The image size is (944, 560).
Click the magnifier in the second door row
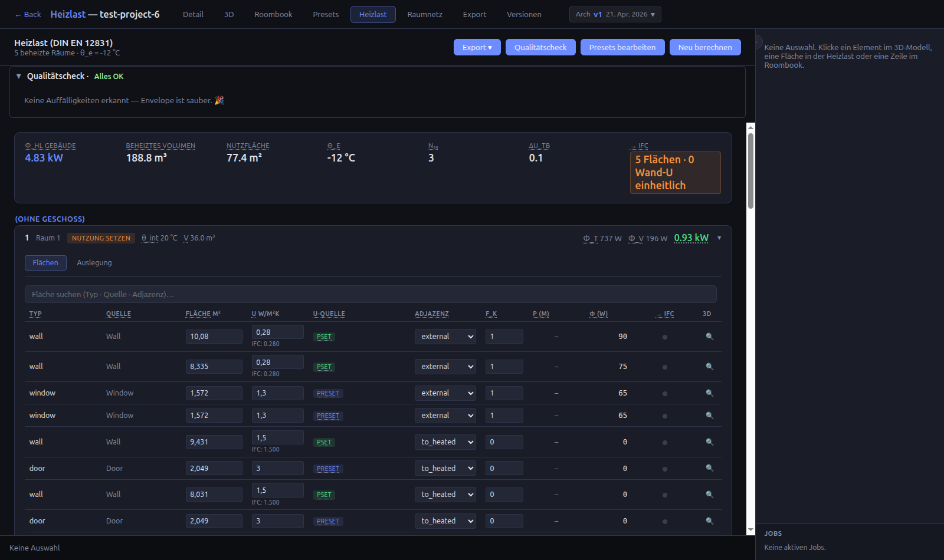(x=710, y=521)
